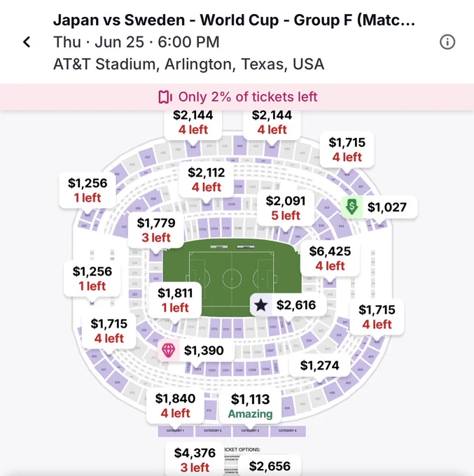This screenshot has height=476, width=474.
Task: Select the $1,840 marker with 4 left
Action: tap(175, 405)
